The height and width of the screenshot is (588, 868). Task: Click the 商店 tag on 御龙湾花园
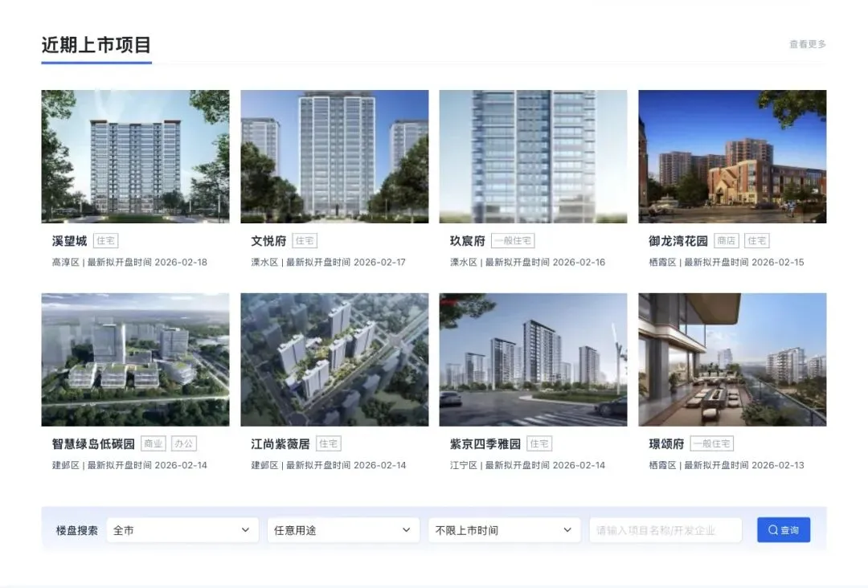coord(727,241)
